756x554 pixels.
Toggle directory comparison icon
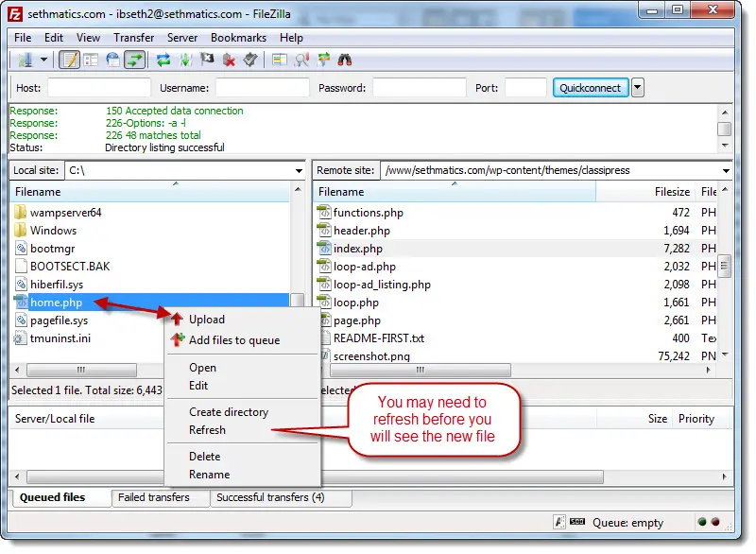tap(279, 60)
